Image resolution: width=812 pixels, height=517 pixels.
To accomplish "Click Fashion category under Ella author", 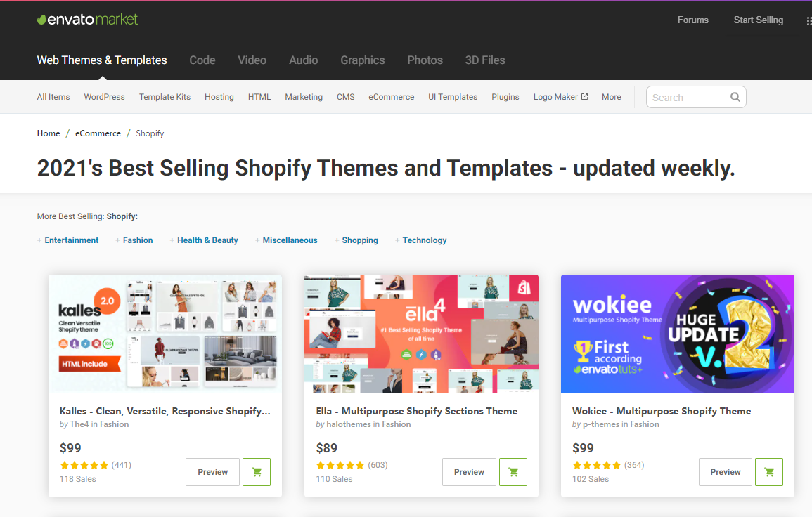I will 397,424.
